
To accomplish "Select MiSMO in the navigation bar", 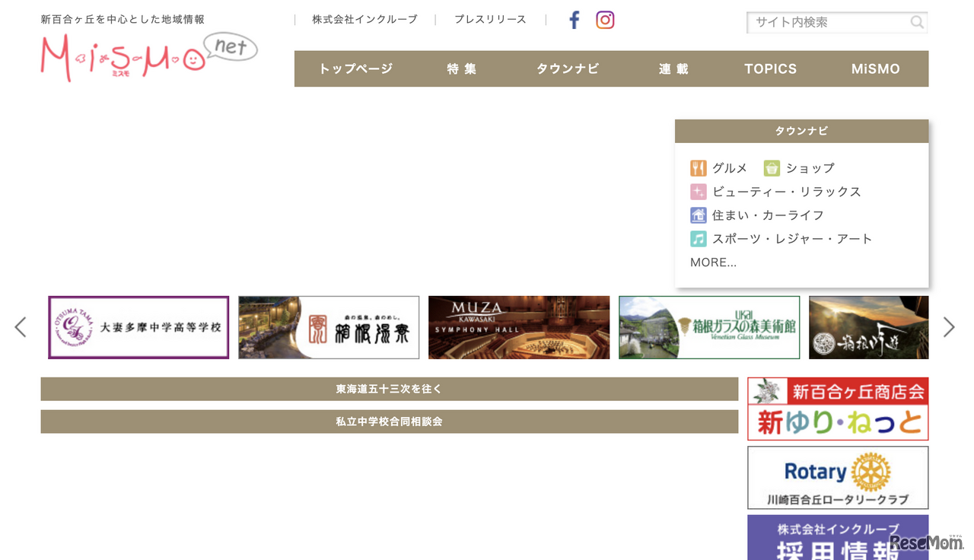I will point(876,68).
